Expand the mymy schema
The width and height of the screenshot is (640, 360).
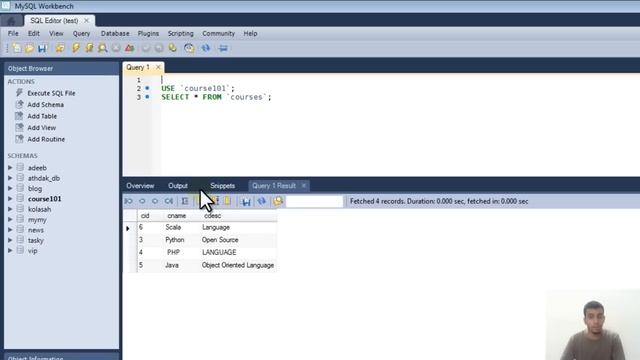pos(10,219)
